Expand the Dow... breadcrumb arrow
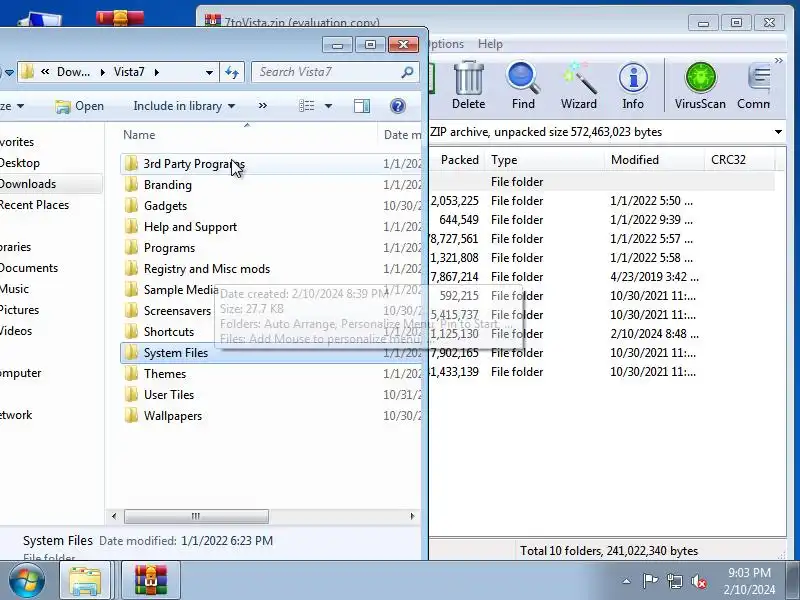 pos(103,72)
